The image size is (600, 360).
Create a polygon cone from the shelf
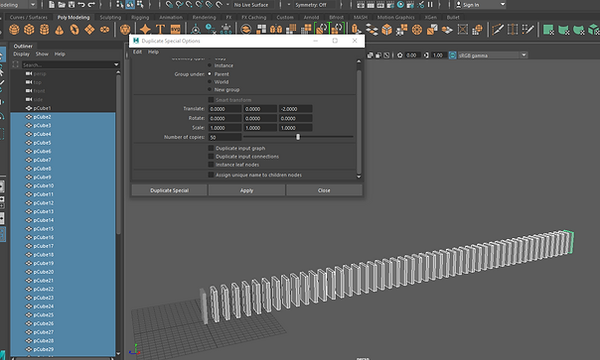(59, 29)
